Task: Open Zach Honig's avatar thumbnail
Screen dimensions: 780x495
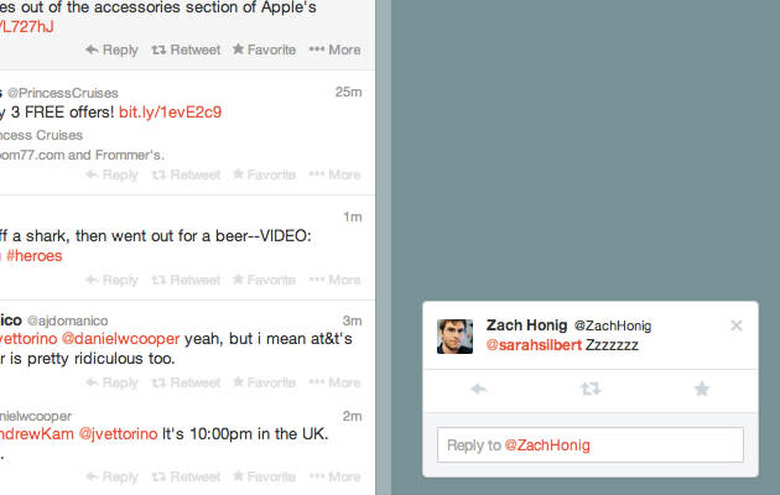Action: (x=455, y=336)
